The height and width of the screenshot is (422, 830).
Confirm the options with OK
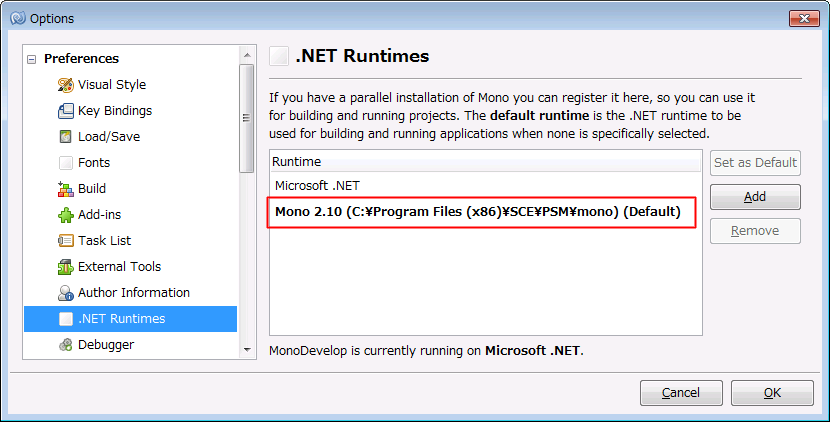pos(772,393)
